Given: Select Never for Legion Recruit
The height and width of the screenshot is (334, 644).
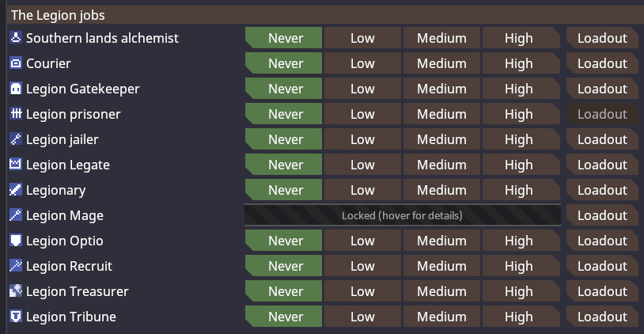Looking at the screenshot, I should pyautogui.click(x=283, y=266).
